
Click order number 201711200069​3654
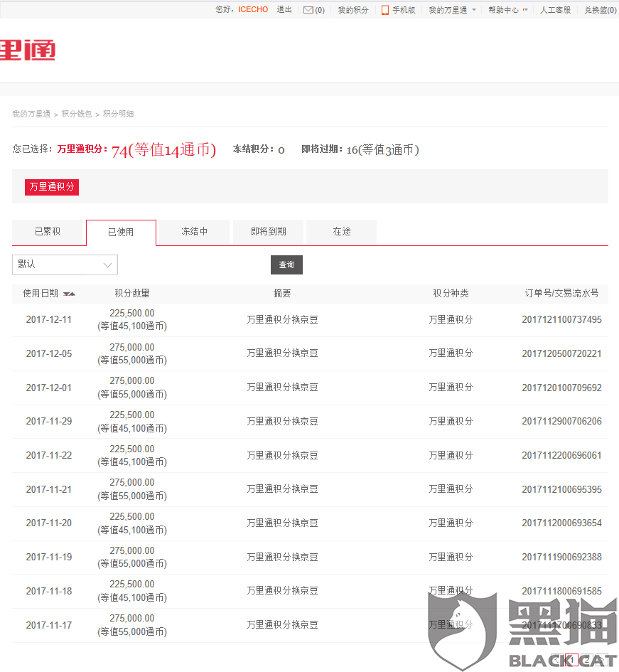click(x=561, y=523)
